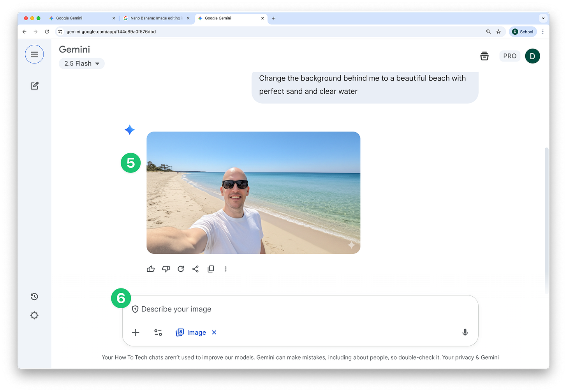Remove the Image tool with X
The width and height of the screenshot is (567, 392).
tap(214, 332)
